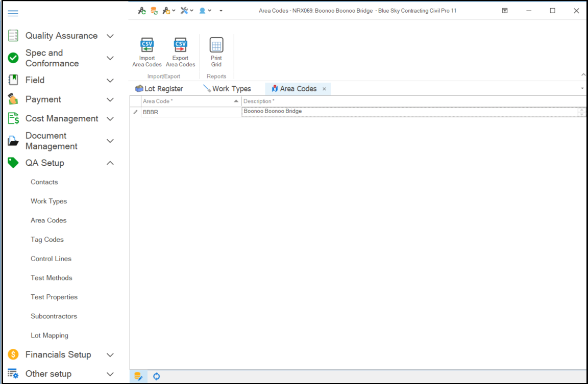
Task: Toggle the database edit mode icon
Action: (x=138, y=376)
